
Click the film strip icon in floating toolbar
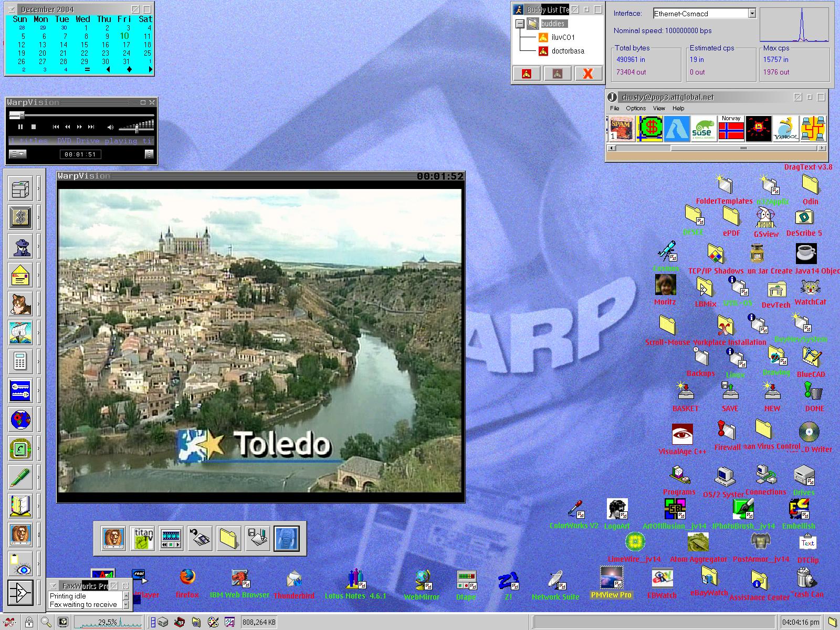tap(171, 539)
